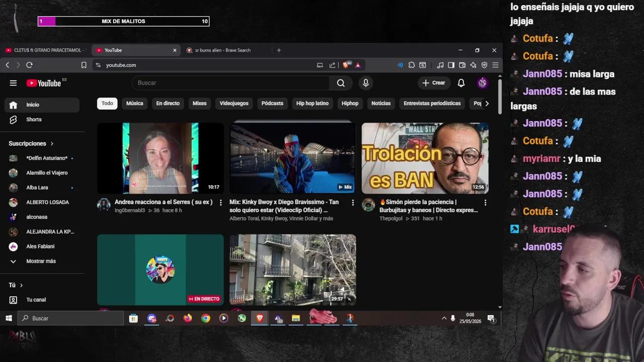Open Andrea reacciona video thumbnail
The height and width of the screenshot is (362, 644).
[160, 158]
